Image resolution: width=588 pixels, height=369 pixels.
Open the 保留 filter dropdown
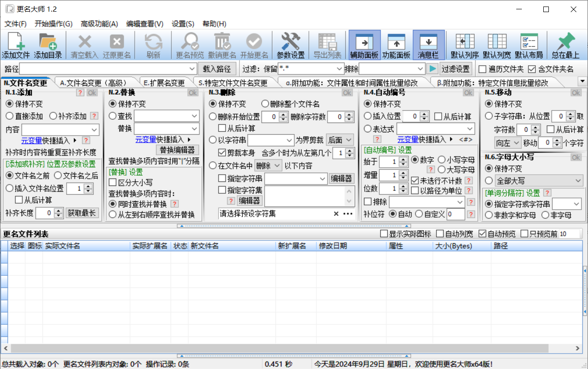point(339,69)
